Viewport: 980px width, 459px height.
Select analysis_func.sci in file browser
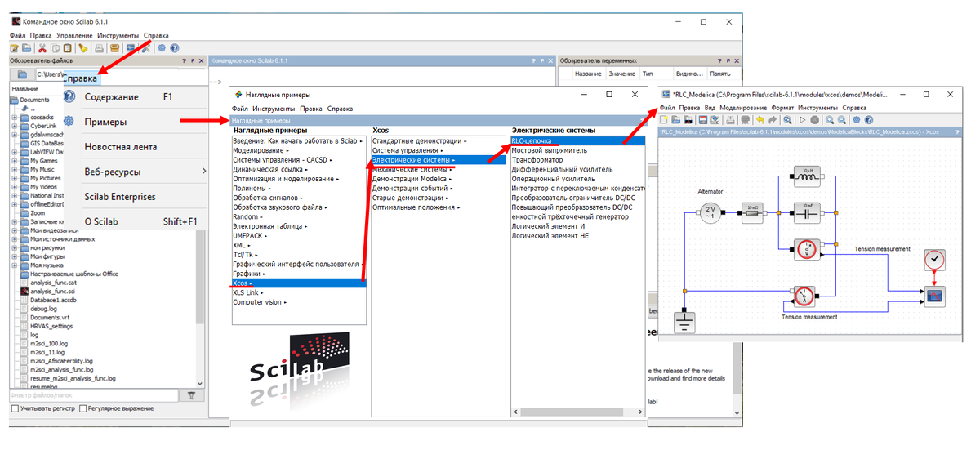point(54,292)
